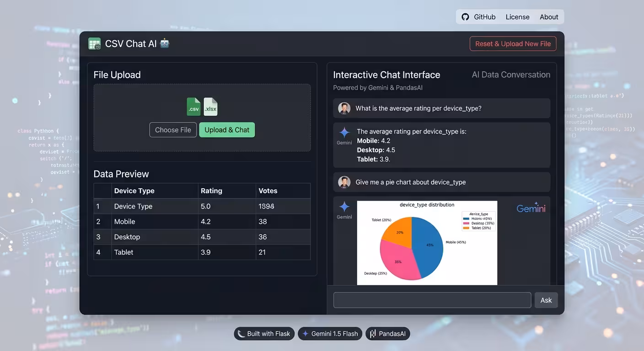Click the 36 votes cell
644x351 pixels.
[283, 237]
